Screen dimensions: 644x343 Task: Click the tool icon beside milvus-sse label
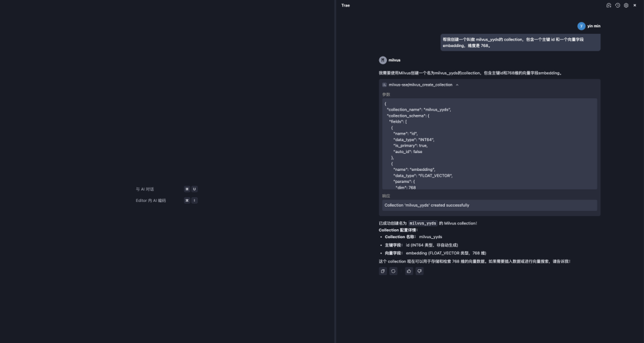coord(385,85)
